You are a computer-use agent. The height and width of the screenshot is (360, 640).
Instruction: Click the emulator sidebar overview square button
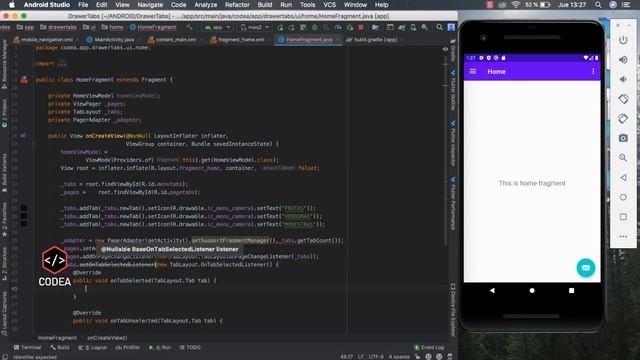pos(623,217)
